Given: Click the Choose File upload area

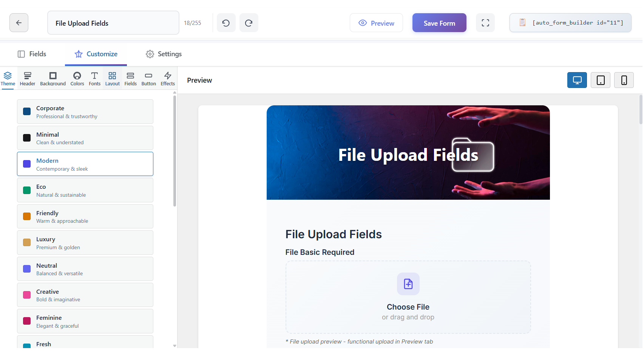Looking at the screenshot, I should coord(408,297).
